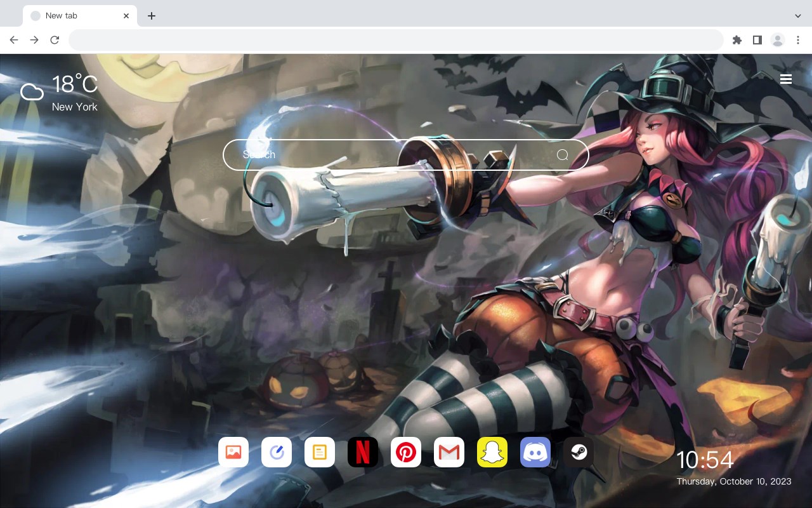Open a new tab with plus button
This screenshot has width=812, height=508.
[x=151, y=16]
